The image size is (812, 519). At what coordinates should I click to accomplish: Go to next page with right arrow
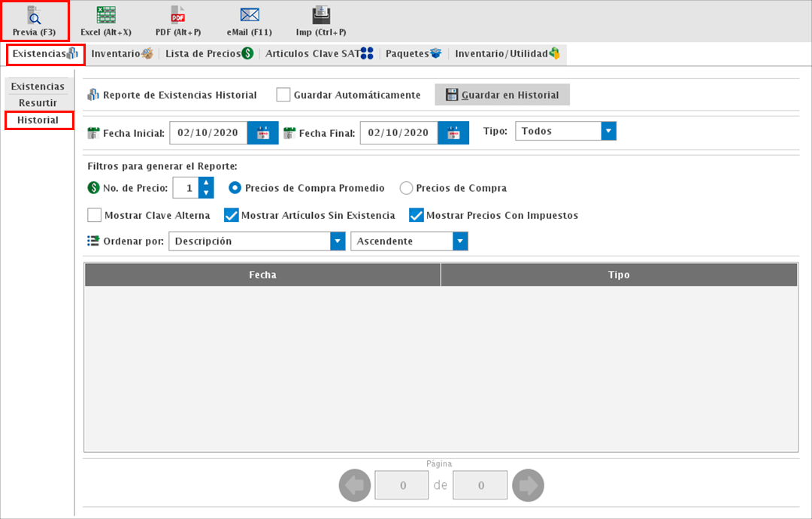click(x=528, y=486)
